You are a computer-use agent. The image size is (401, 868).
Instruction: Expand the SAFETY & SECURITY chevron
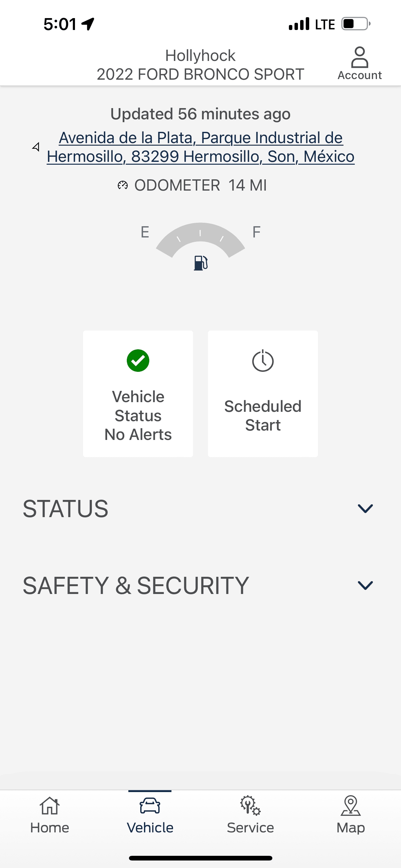coord(365,585)
